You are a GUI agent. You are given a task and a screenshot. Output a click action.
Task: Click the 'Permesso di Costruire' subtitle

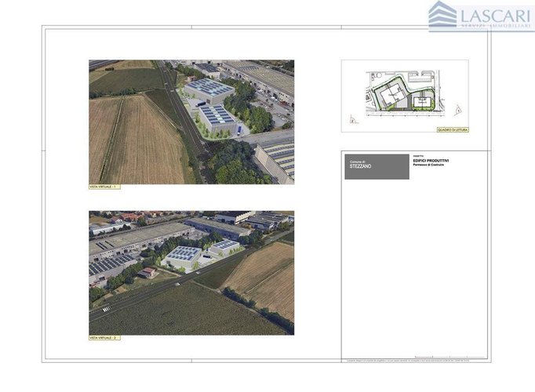point(428,165)
